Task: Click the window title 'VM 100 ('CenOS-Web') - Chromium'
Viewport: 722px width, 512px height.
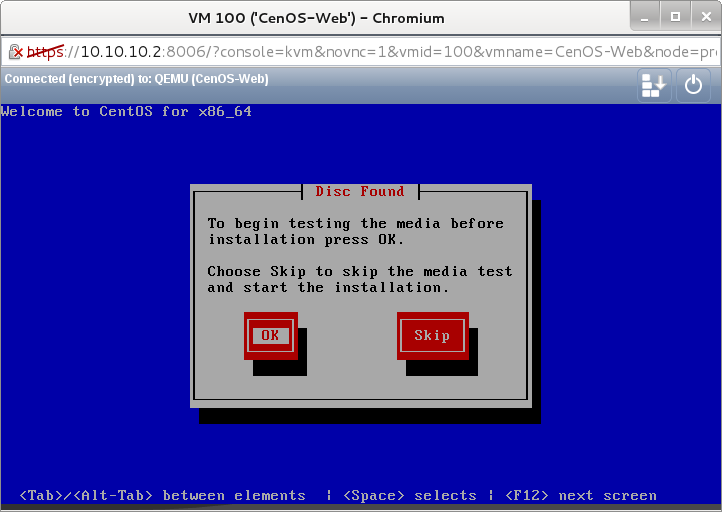Action: (x=316, y=18)
